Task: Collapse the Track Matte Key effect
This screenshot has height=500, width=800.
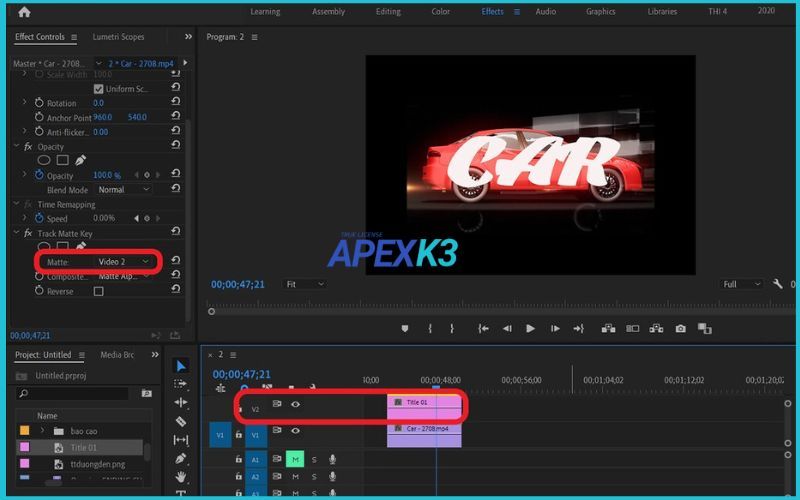Action: click(x=16, y=233)
